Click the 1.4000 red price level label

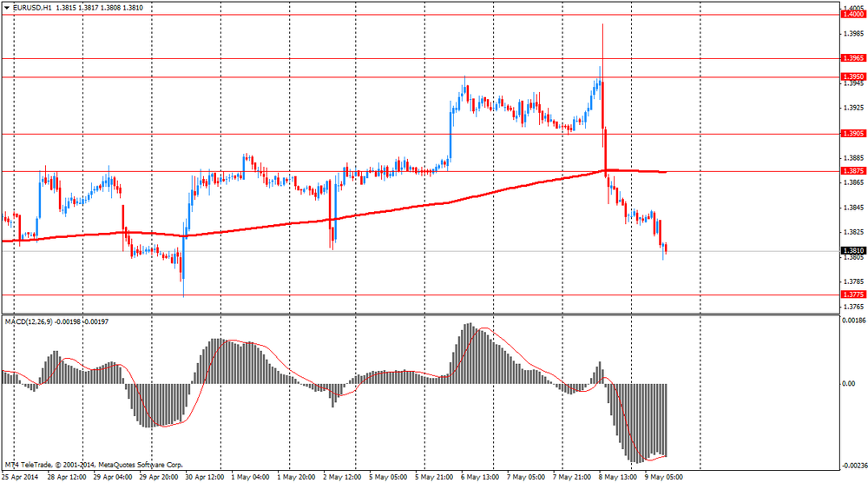[x=853, y=15]
